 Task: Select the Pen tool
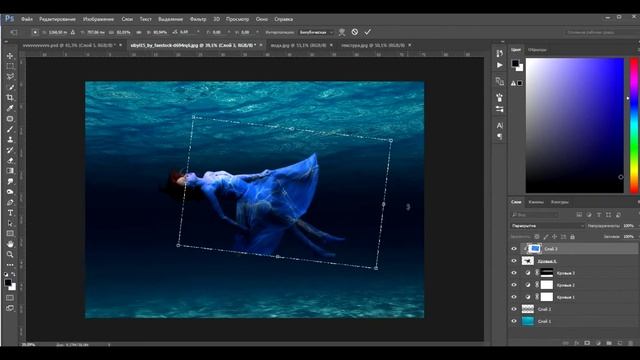(x=10, y=202)
